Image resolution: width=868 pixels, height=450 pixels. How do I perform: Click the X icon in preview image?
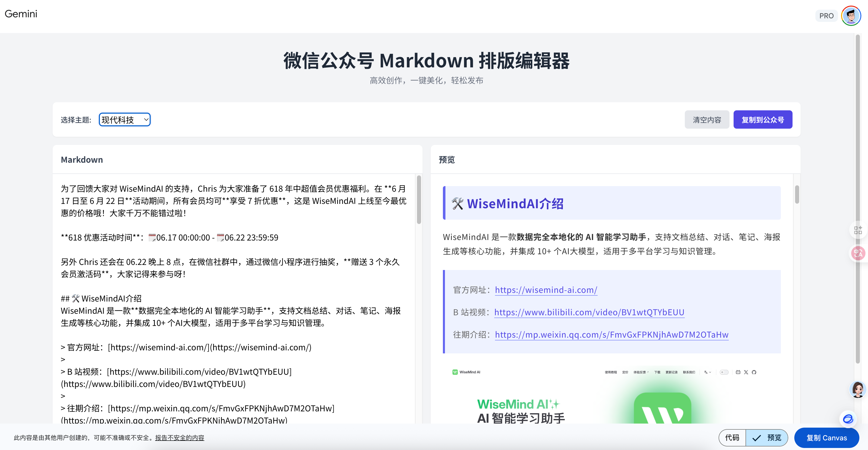[x=746, y=372]
